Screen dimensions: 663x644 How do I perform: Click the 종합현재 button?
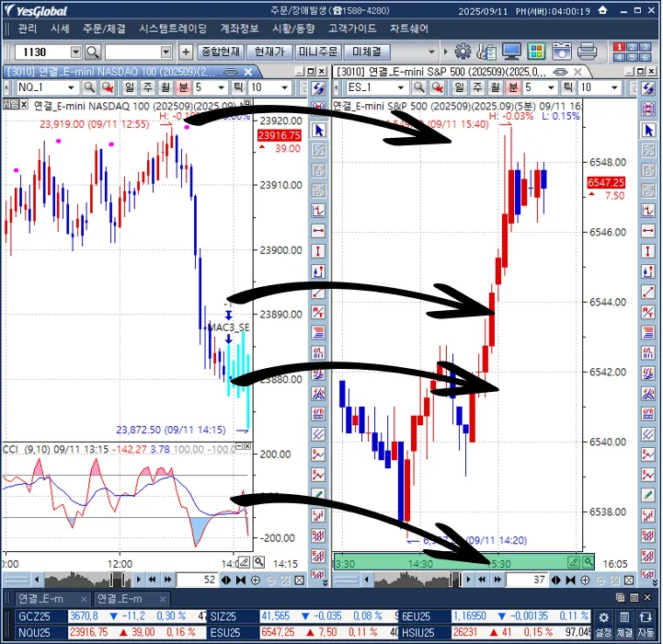point(221,52)
